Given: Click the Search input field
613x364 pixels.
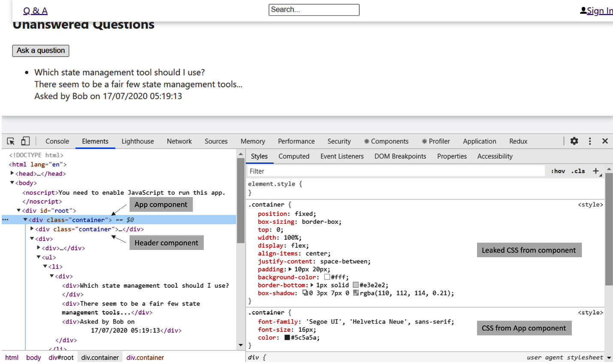Looking at the screenshot, I should 314,9.
